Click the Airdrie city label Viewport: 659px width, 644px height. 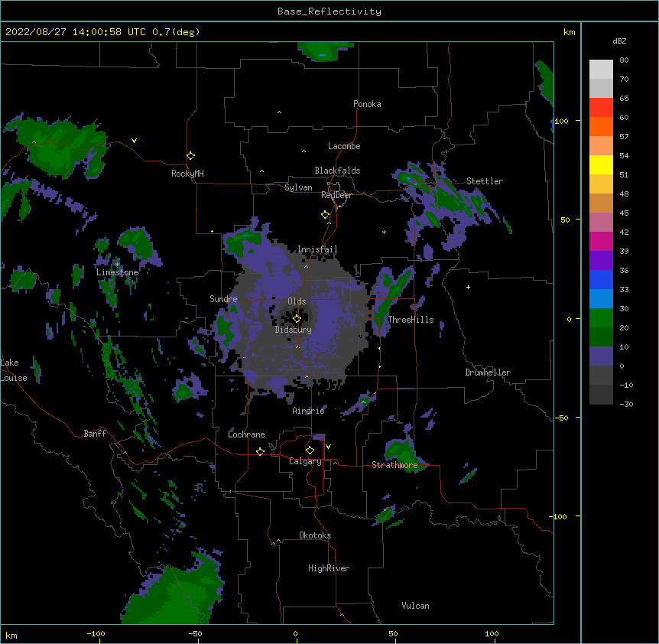pos(309,411)
